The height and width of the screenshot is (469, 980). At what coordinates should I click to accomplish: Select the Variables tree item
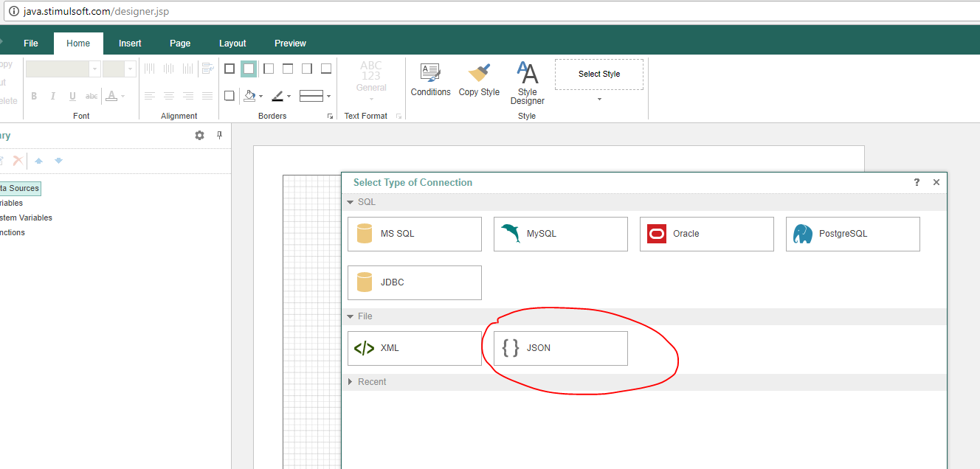pos(12,203)
